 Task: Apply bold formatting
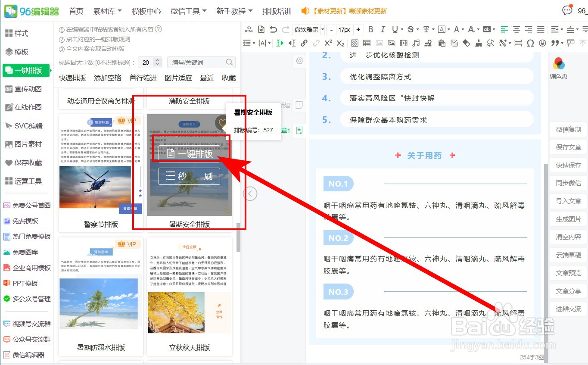pos(370,29)
